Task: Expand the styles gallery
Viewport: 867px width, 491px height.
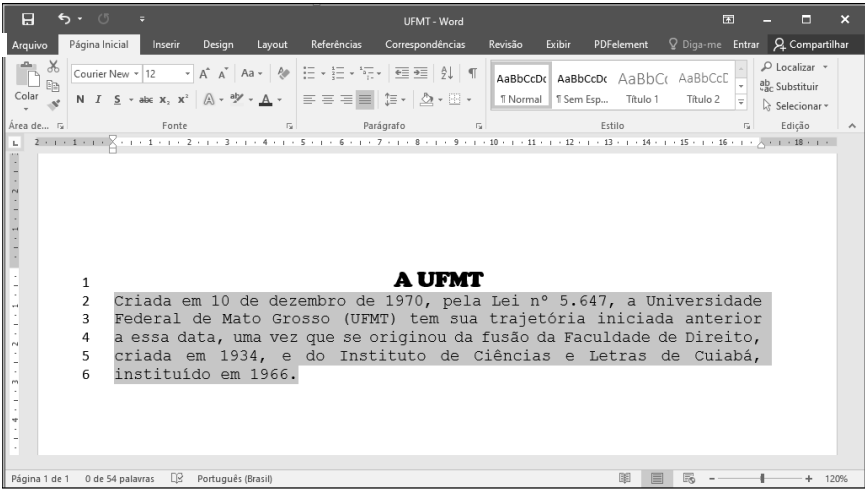Action: coord(741,102)
